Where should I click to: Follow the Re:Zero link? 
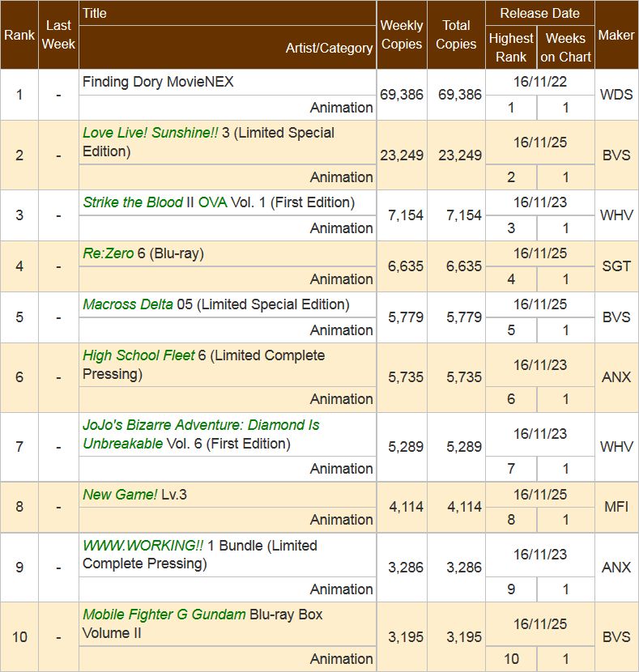109,253
